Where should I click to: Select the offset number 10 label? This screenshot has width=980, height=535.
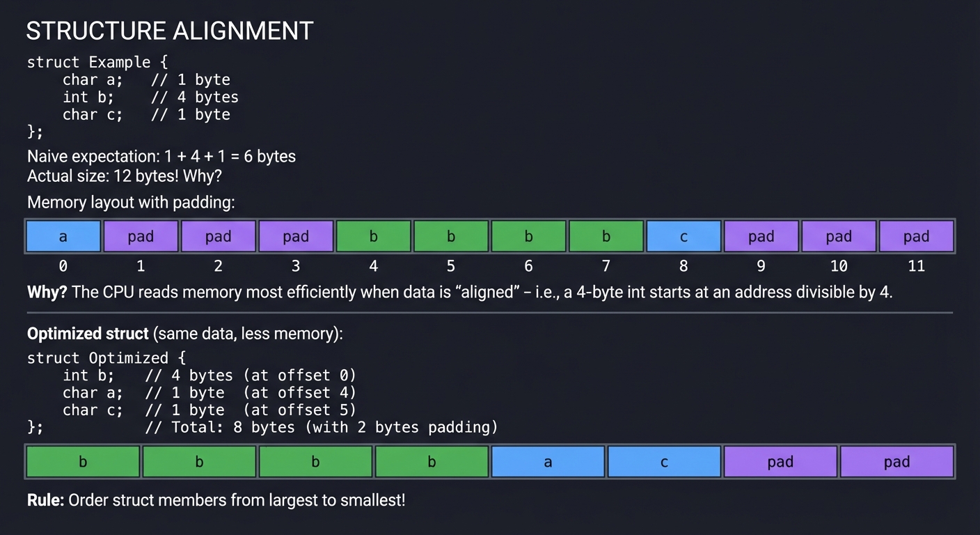pyautogui.click(x=839, y=265)
